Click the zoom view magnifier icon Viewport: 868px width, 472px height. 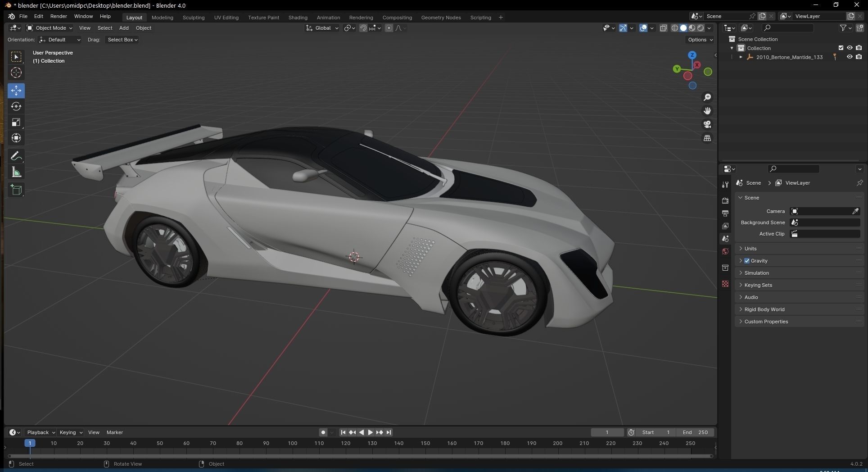[707, 97]
